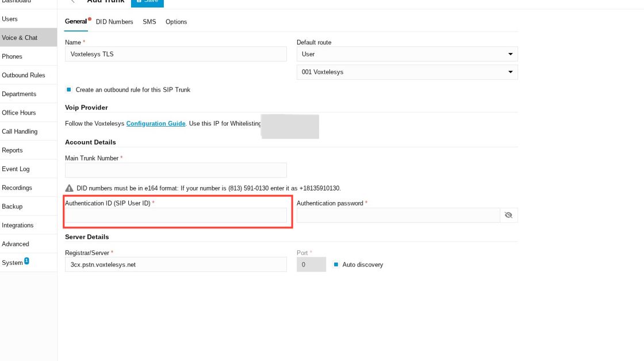Screen dimensions: 644x361
Task: Open Integrations in the sidebar
Action: pos(28,225)
